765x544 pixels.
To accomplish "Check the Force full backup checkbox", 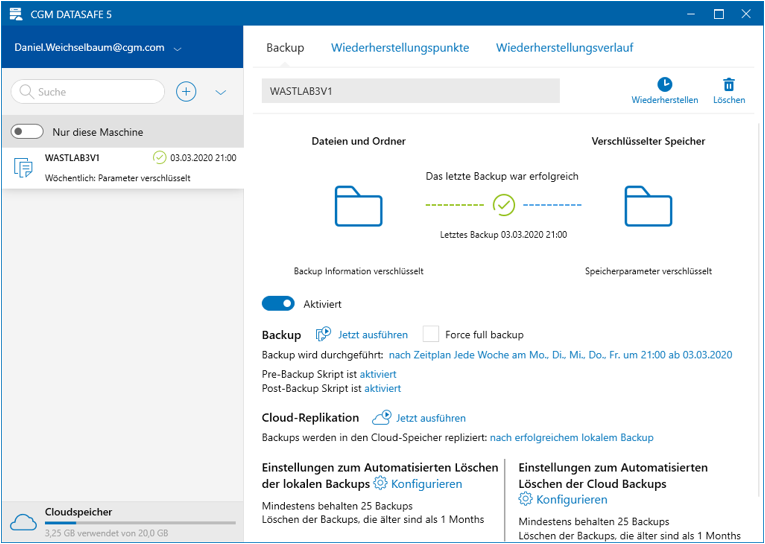I will pos(431,334).
